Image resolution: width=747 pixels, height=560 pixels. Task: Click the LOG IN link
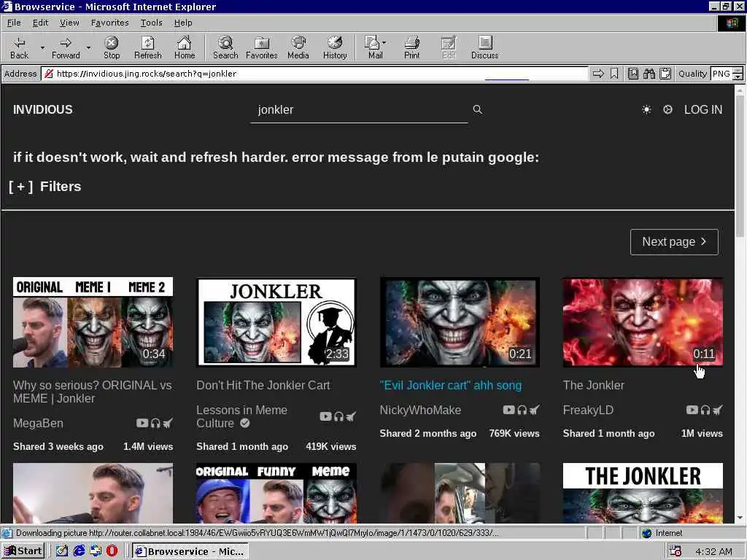point(703,109)
